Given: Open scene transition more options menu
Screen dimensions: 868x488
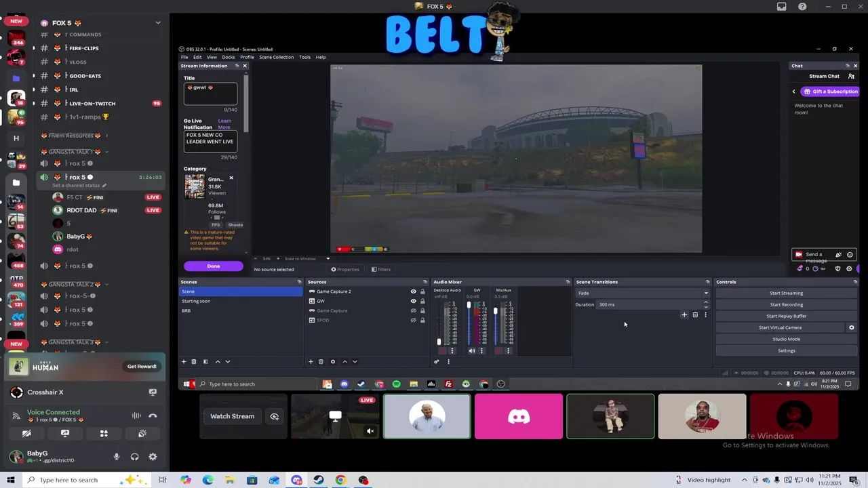Looking at the screenshot, I should (705, 314).
